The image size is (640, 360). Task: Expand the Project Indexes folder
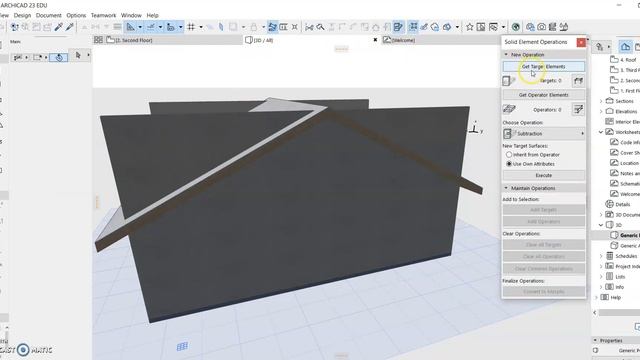601,266
